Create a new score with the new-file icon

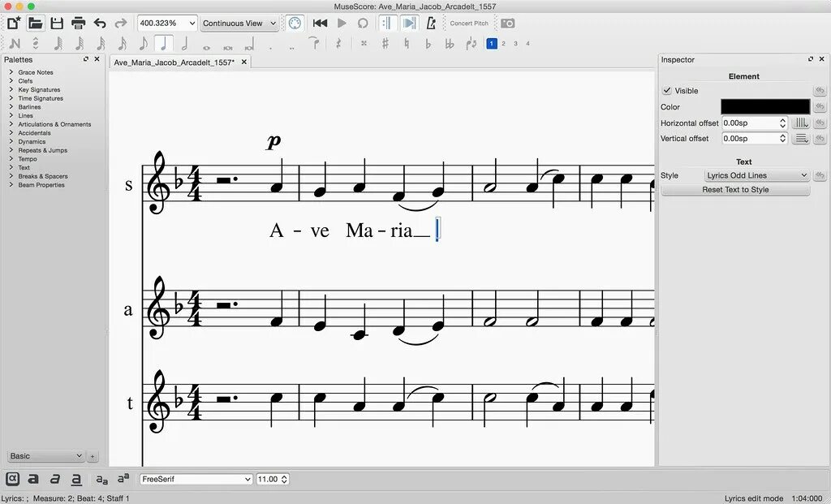click(x=14, y=23)
